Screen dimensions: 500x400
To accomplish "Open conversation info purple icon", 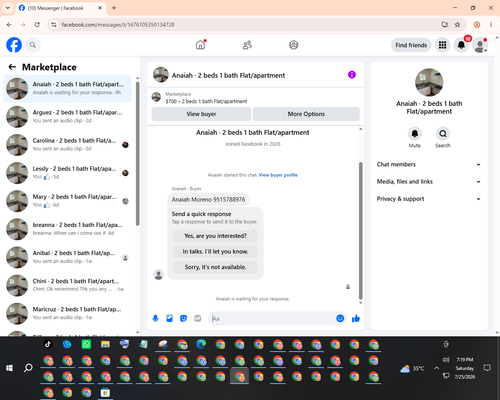I will pos(352,75).
